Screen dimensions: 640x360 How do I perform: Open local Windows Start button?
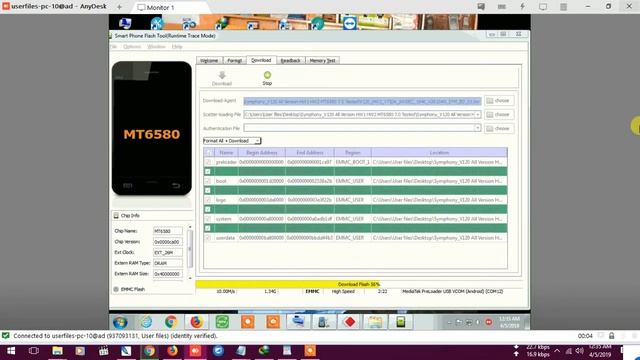(x=11, y=351)
